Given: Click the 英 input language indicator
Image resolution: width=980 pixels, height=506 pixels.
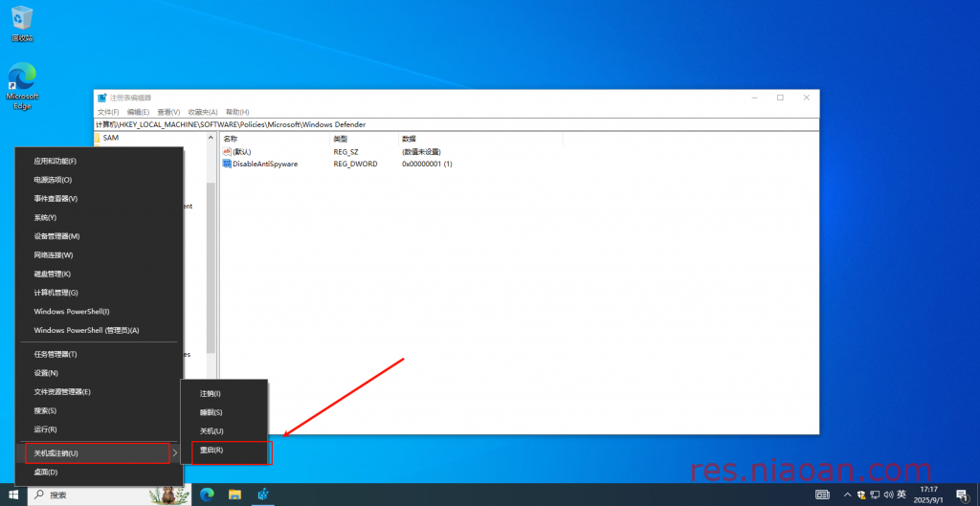Looking at the screenshot, I should (902, 495).
